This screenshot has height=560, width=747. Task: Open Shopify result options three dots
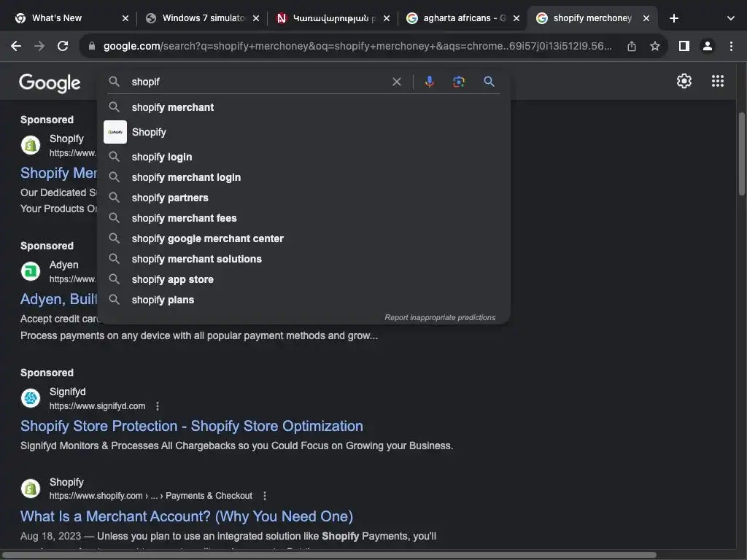point(265,496)
